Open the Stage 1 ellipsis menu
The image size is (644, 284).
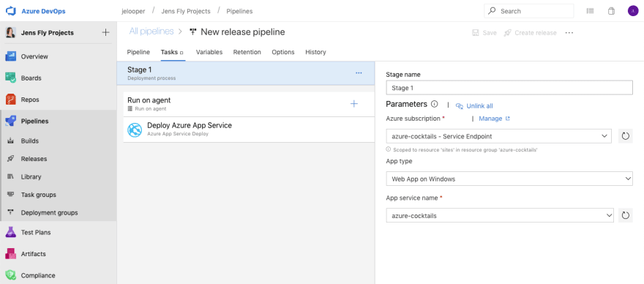[359, 73]
